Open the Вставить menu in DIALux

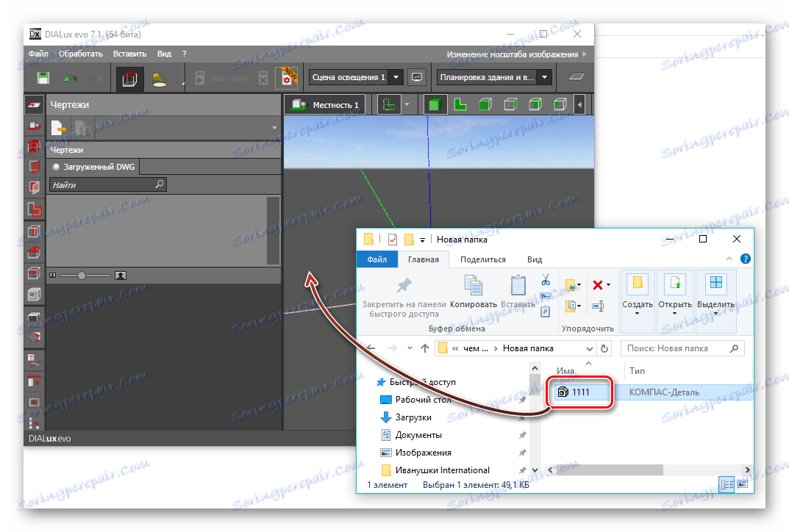[130, 54]
